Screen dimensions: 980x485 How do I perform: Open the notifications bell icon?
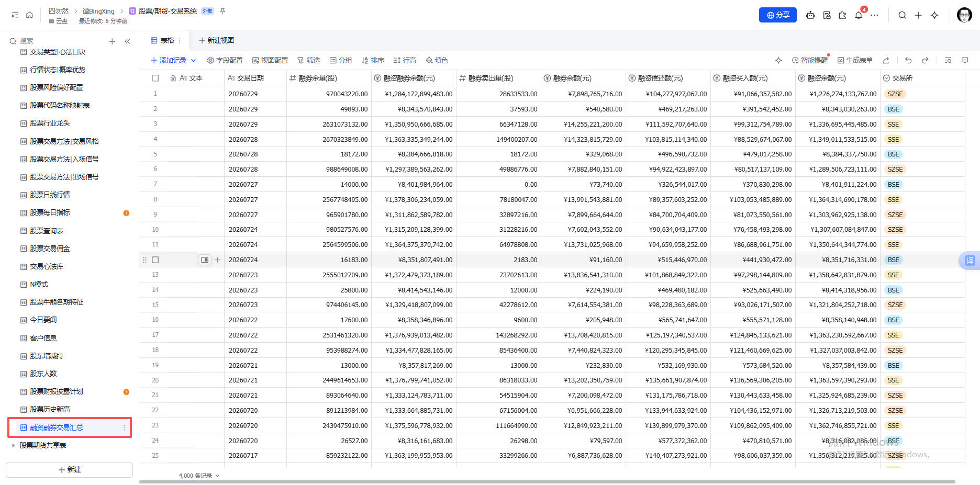click(x=859, y=15)
